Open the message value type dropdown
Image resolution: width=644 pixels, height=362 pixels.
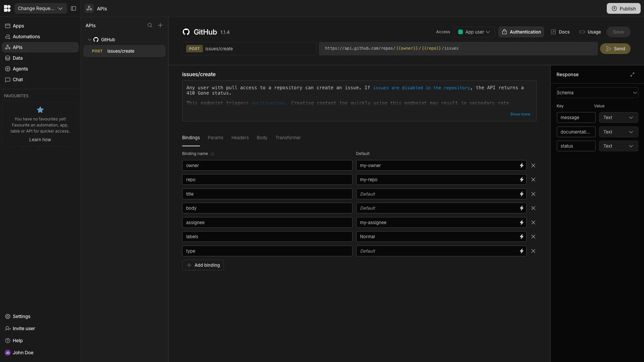click(618, 117)
